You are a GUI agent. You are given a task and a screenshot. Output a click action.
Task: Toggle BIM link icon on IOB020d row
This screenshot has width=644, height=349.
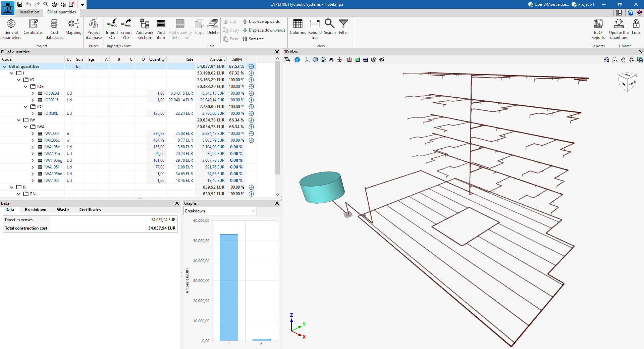coord(251,93)
